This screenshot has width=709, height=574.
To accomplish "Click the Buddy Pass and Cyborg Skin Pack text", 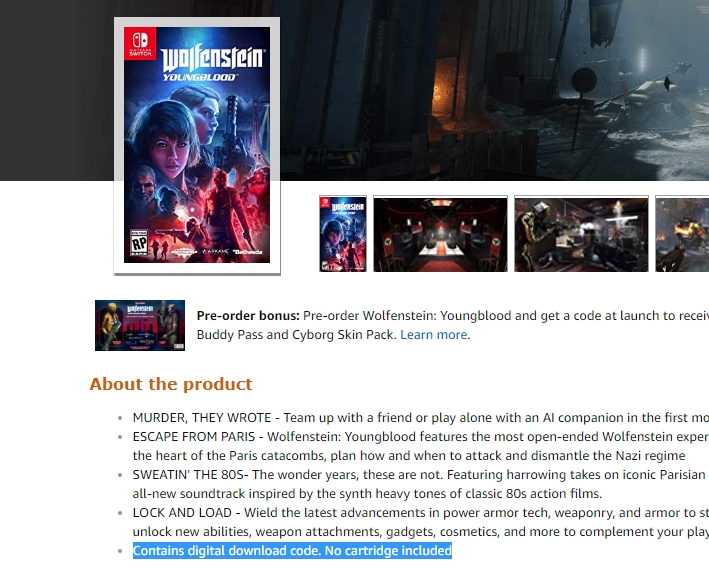I will (x=297, y=335).
